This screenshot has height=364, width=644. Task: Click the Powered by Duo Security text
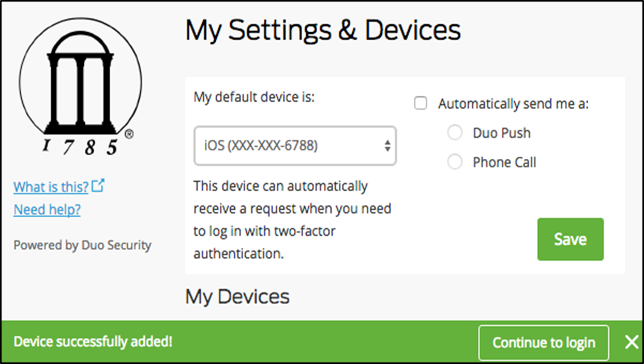pos(82,245)
